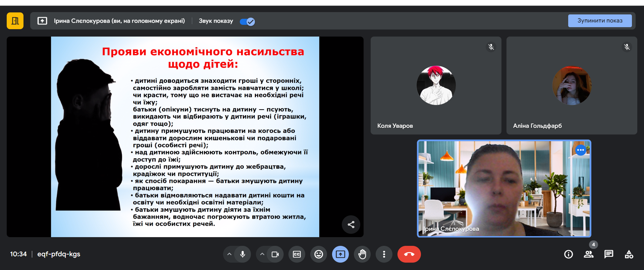Click the present screen button
This screenshot has height=270, width=644.
(x=340, y=254)
